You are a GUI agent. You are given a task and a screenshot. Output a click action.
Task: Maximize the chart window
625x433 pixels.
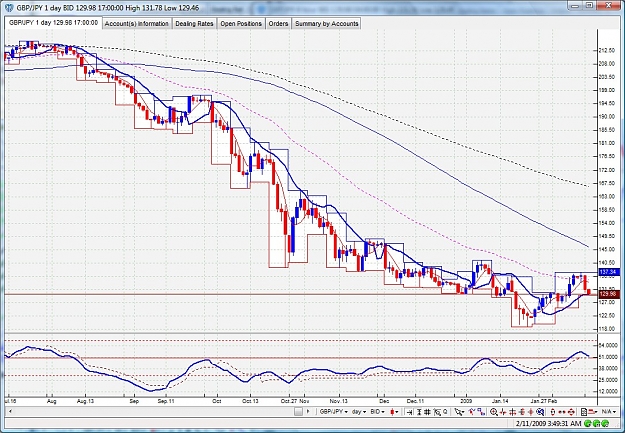pos(590,6)
